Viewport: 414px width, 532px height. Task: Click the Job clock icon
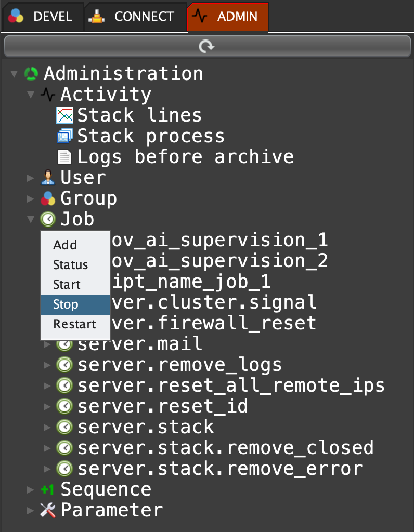coord(48,219)
